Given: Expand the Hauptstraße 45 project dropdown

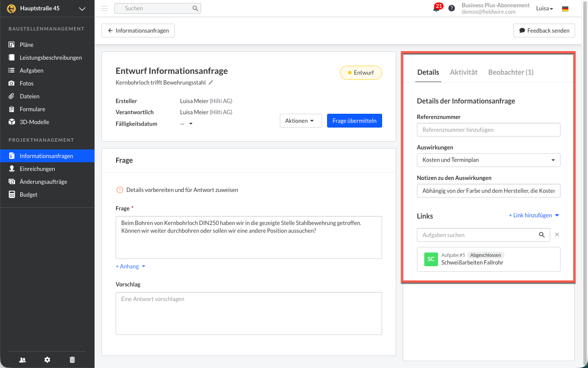Looking at the screenshot, I should click(82, 9).
